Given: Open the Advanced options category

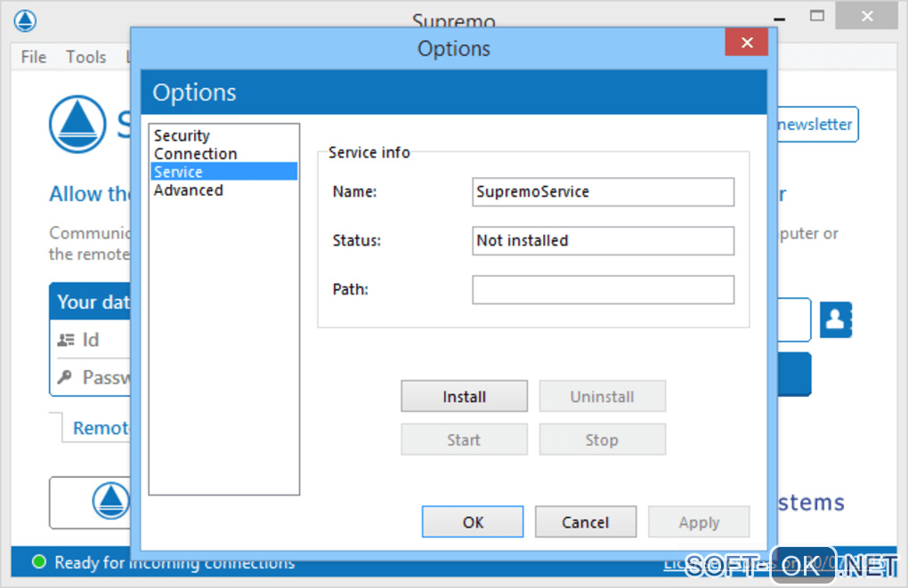Looking at the screenshot, I should point(188,190).
